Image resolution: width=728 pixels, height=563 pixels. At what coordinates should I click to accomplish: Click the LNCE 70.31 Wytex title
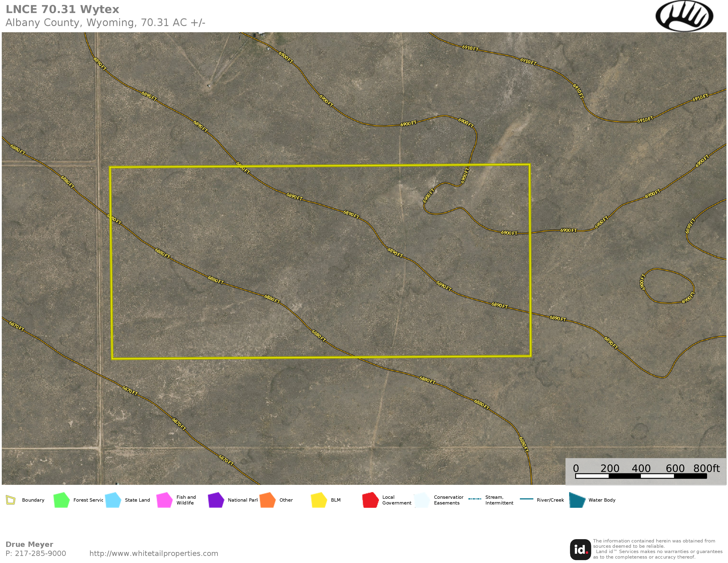62,9
